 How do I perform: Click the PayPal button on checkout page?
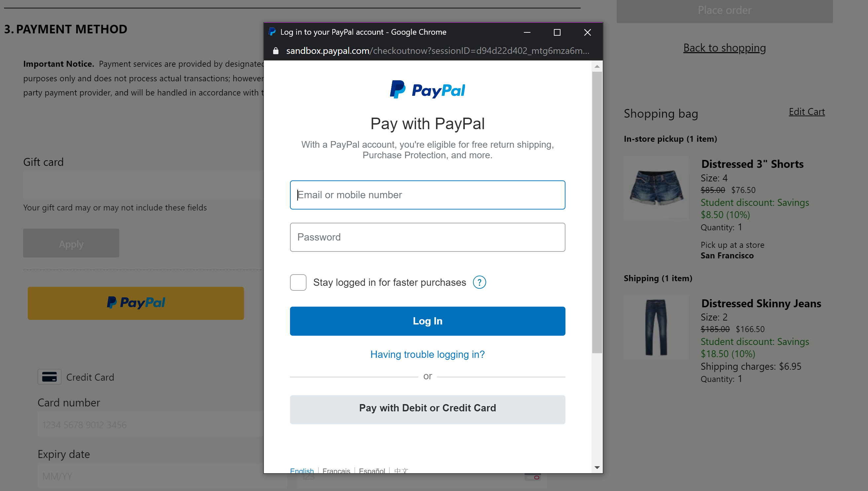pyautogui.click(x=135, y=302)
